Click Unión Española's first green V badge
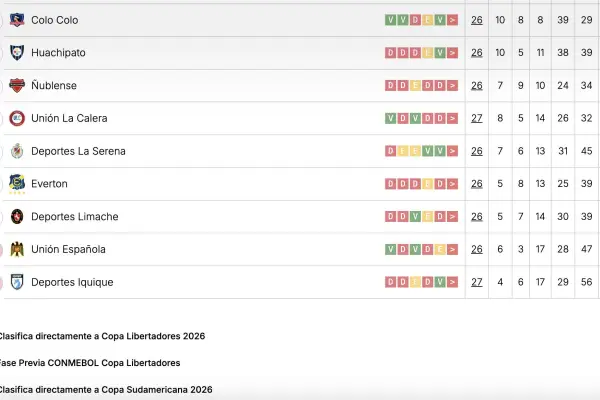This screenshot has height=400, width=600. 390,249
